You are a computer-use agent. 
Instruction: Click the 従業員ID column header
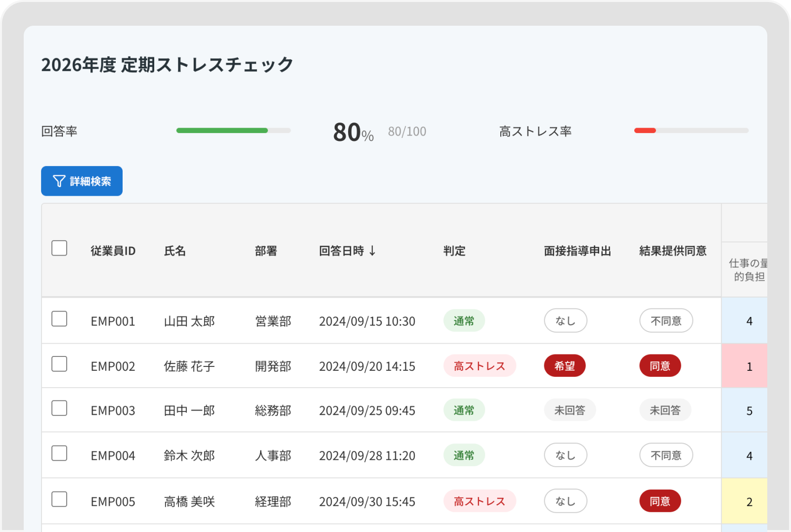click(113, 251)
